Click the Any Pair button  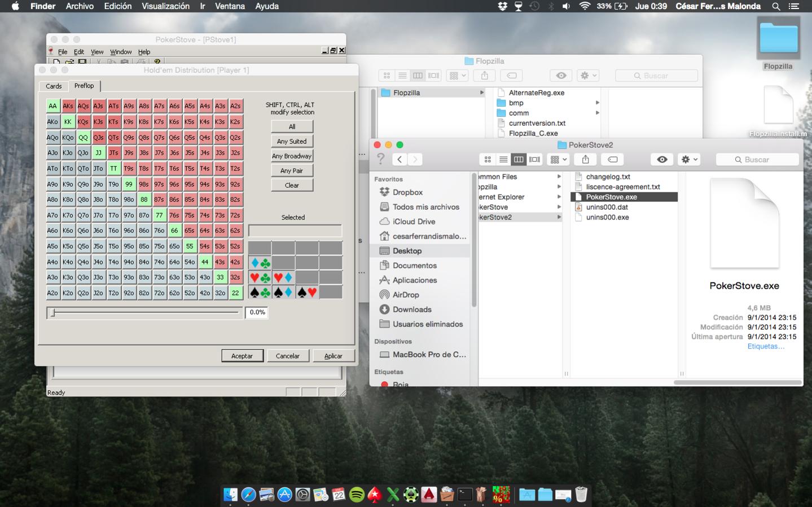(x=292, y=171)
